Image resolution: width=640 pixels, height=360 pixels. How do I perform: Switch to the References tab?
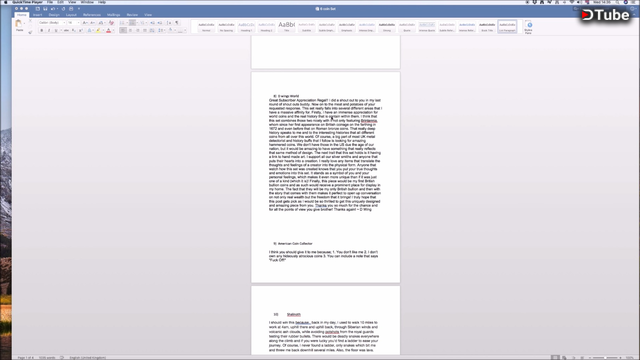coord(92,15)
